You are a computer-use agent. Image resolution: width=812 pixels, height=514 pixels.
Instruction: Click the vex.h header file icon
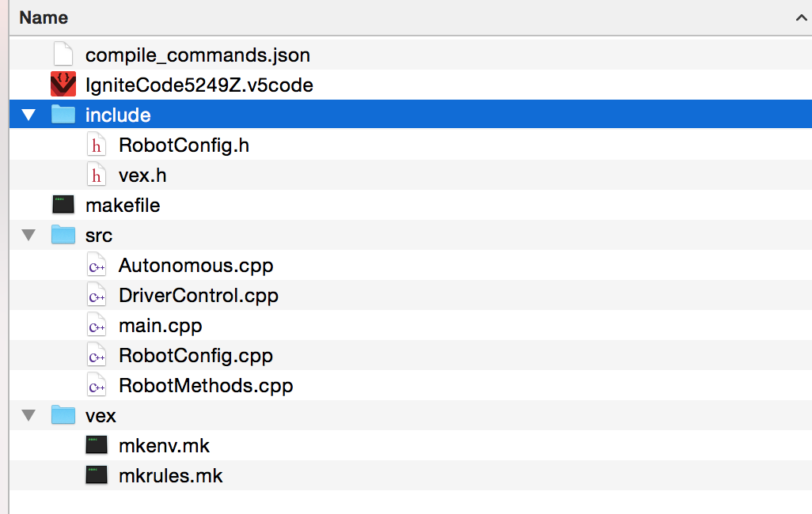point(97,176)
